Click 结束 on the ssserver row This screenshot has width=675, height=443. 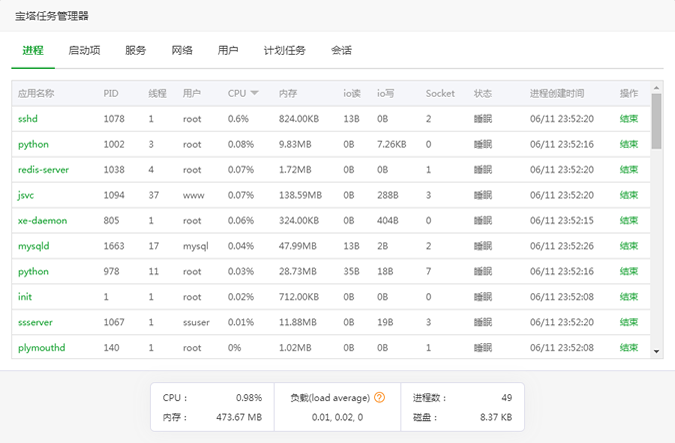click(x=628, y=322)
